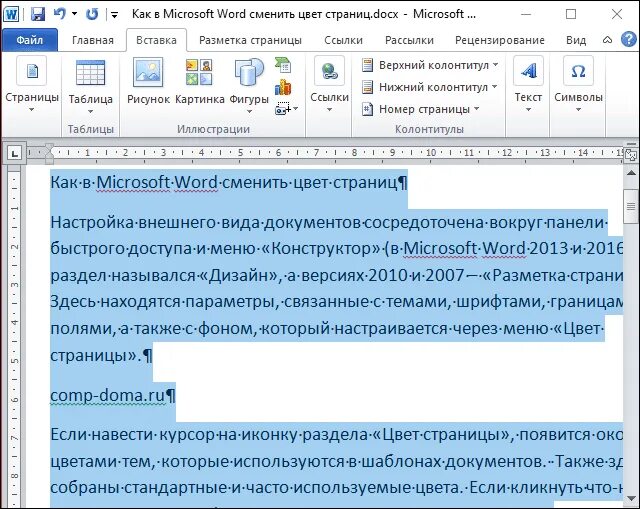Screen dimensions: 640x509
Task: Expand the Ссылки dropdown arrow
Action: point(329,109)
